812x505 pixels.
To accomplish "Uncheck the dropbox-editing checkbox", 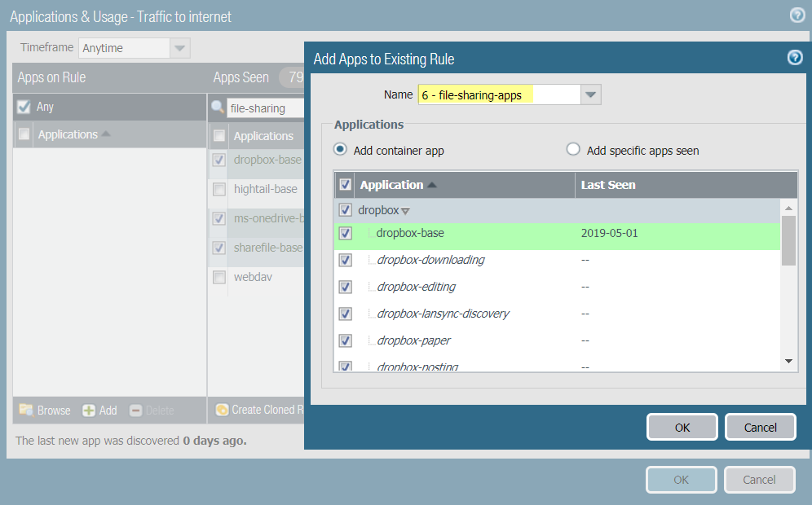I will (x=345, y=287).
